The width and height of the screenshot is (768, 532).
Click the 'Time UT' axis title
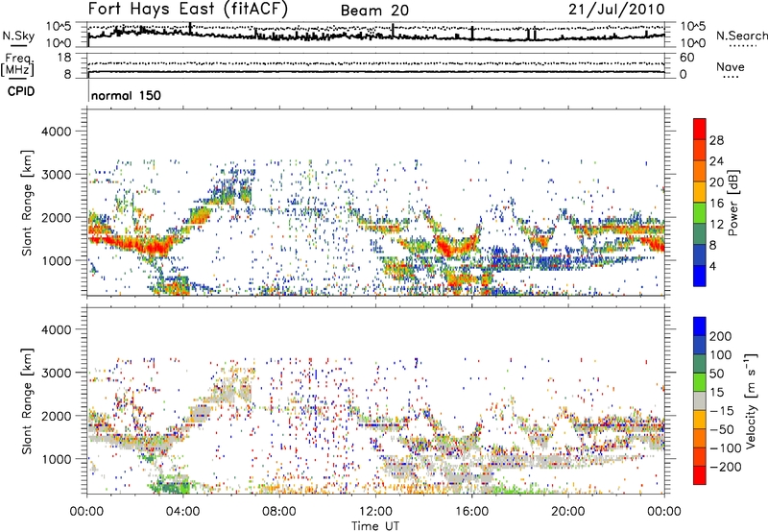pos(375,525)
